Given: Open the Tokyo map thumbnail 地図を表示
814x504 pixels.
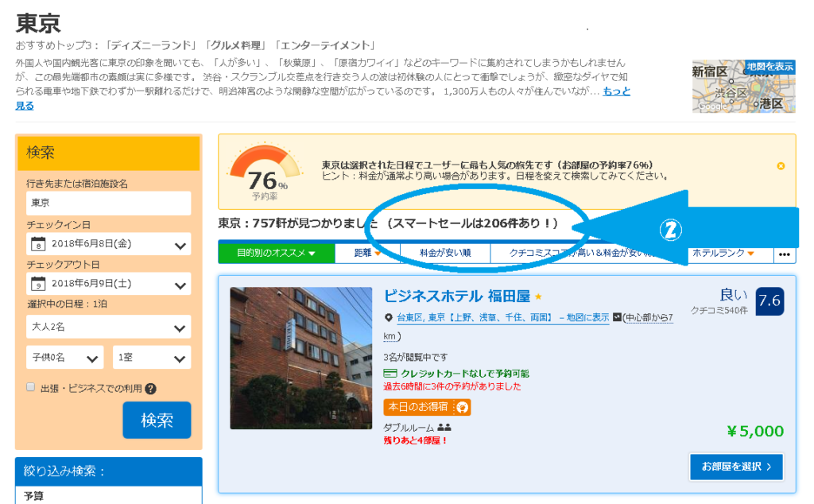Looking at the screenshot, I should tap(743, 86).
